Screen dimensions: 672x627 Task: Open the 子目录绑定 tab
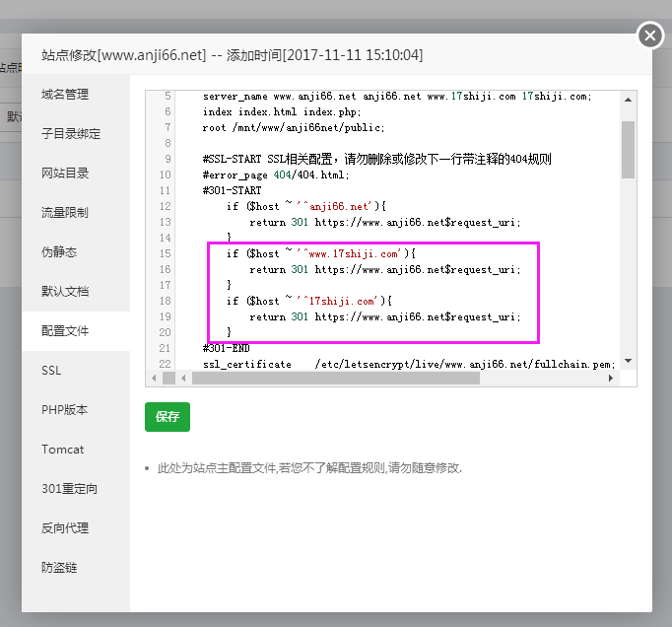(x=76, y=134)
